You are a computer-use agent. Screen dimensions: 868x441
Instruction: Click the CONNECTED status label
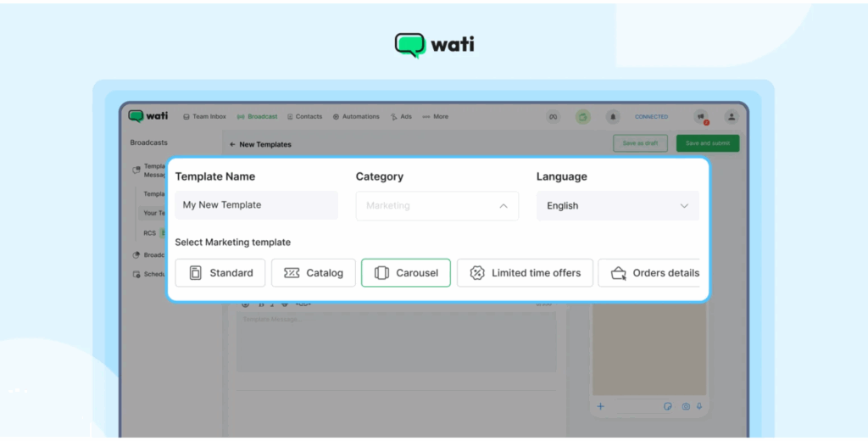click(652, 117)
